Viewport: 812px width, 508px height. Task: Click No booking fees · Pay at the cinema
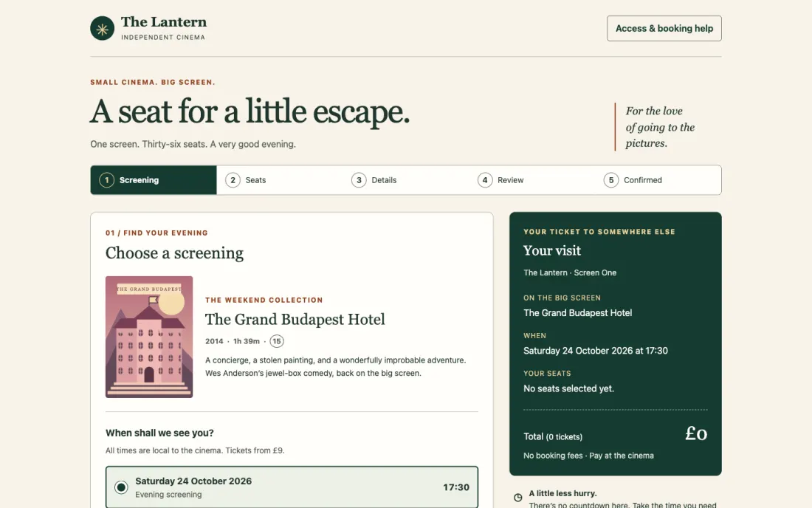click(x=588, y=456)
